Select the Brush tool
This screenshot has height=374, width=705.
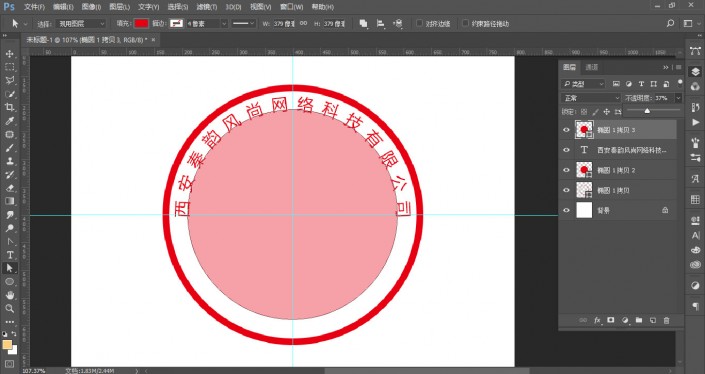click(x=9, y=148)
